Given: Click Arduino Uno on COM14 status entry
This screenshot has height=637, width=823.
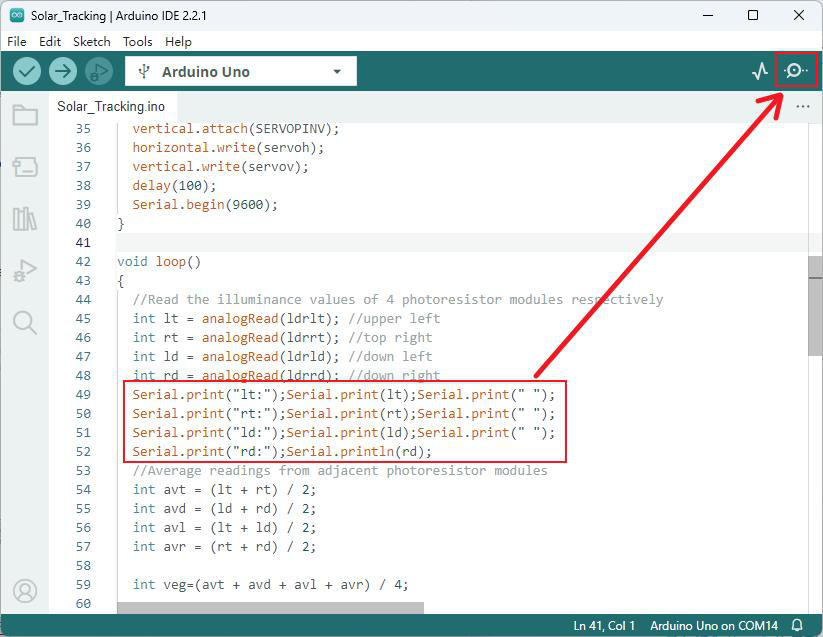Looking at the screenshot, I should [714, 625].
